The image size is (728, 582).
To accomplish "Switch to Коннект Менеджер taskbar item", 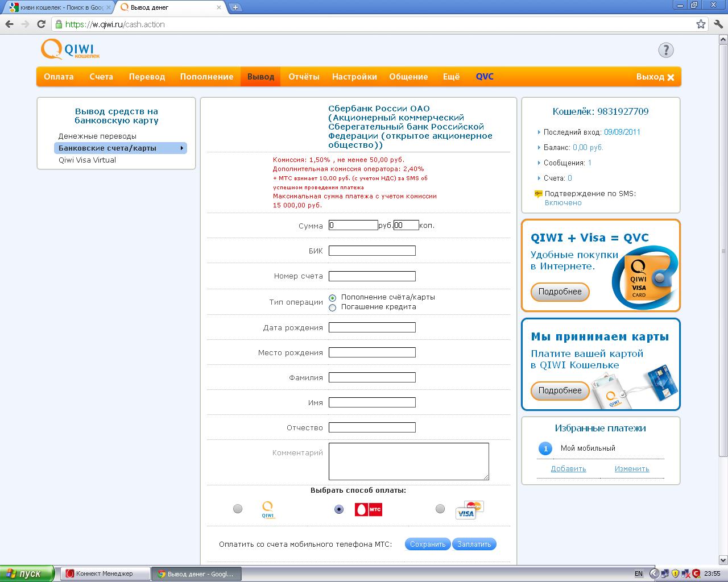I will 105,573.
